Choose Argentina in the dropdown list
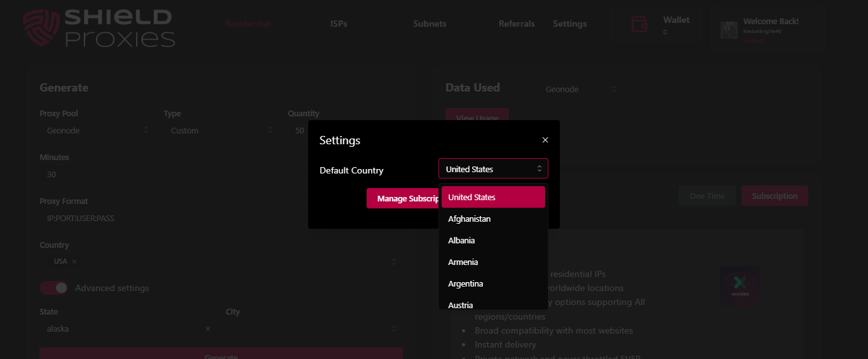Image resolution: width=868 pixels, height=359 pixels. point(465,283)
